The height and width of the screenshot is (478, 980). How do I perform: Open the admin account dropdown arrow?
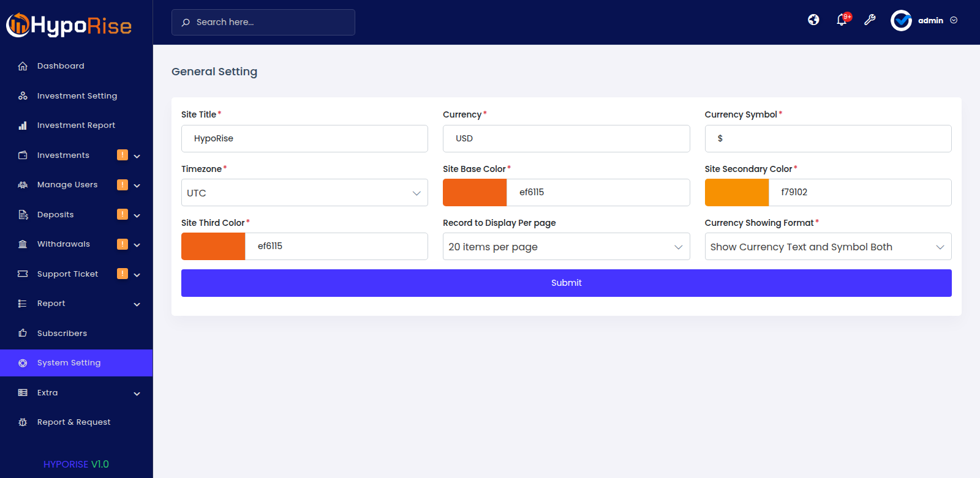[x=954, y=20]
